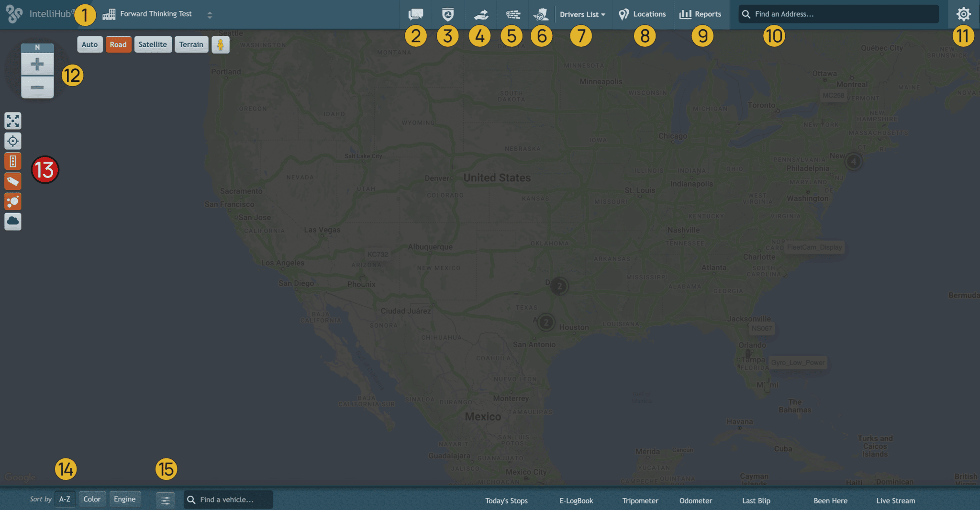Click the Find a vehicle search field
Image resolution: width=980 pixels, height=510 pixels.
point(228,499)
